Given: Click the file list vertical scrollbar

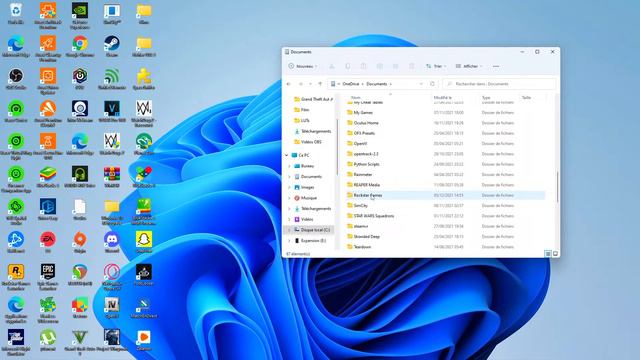Looking at the screenshot, I should (557, 187).
